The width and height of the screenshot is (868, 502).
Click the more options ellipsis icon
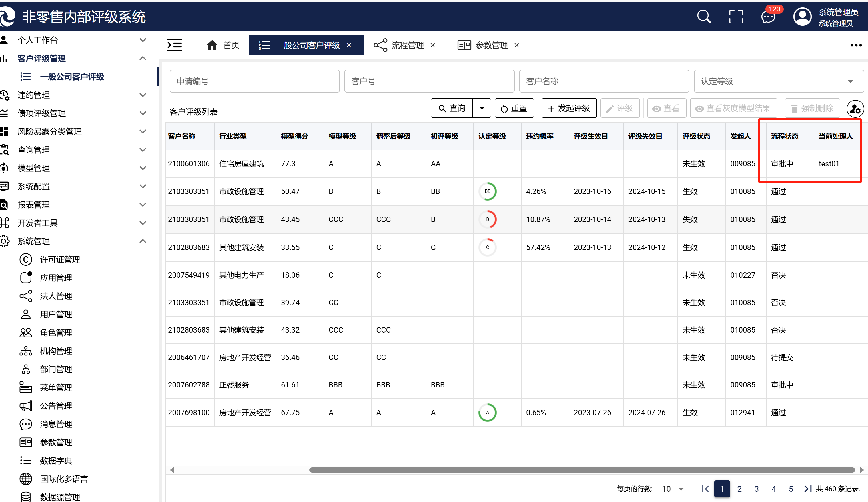coord(856,45)
